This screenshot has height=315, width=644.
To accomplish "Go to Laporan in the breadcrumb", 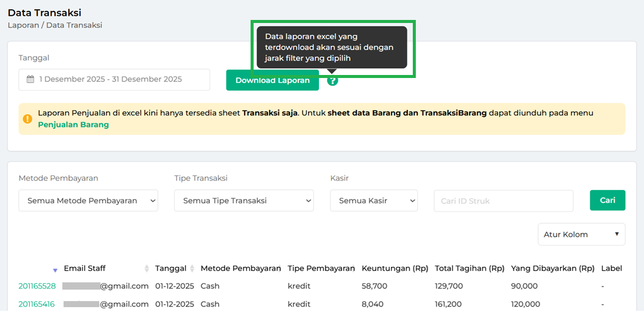I will point(24,25).
